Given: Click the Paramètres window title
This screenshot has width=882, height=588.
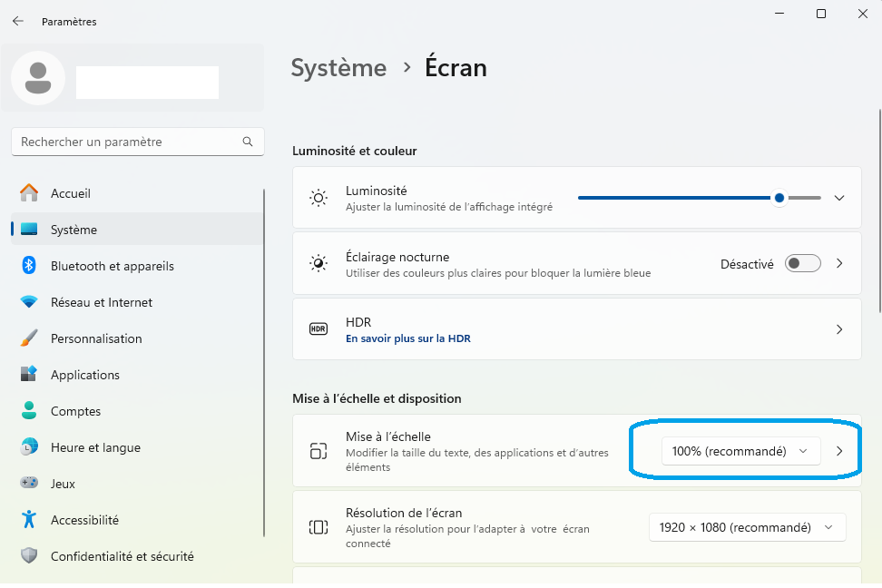Looking at the screenshot, I should 69,22.
